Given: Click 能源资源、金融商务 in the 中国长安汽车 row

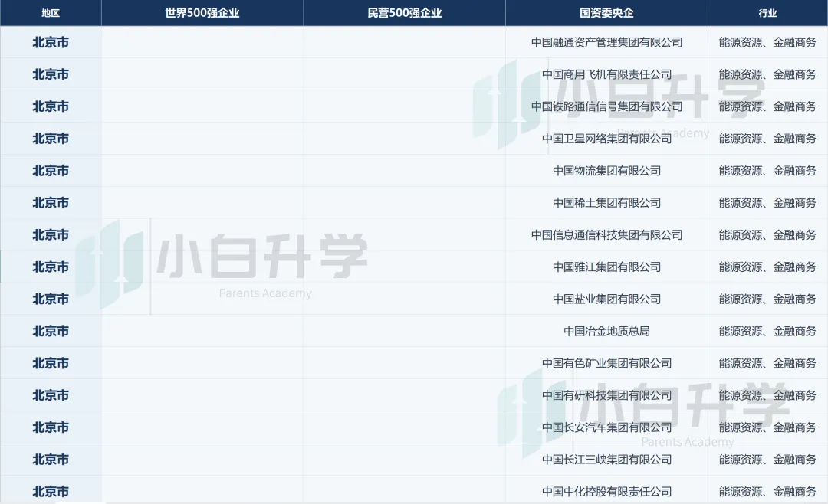Looking at the screenshot, I should point(767,427).
